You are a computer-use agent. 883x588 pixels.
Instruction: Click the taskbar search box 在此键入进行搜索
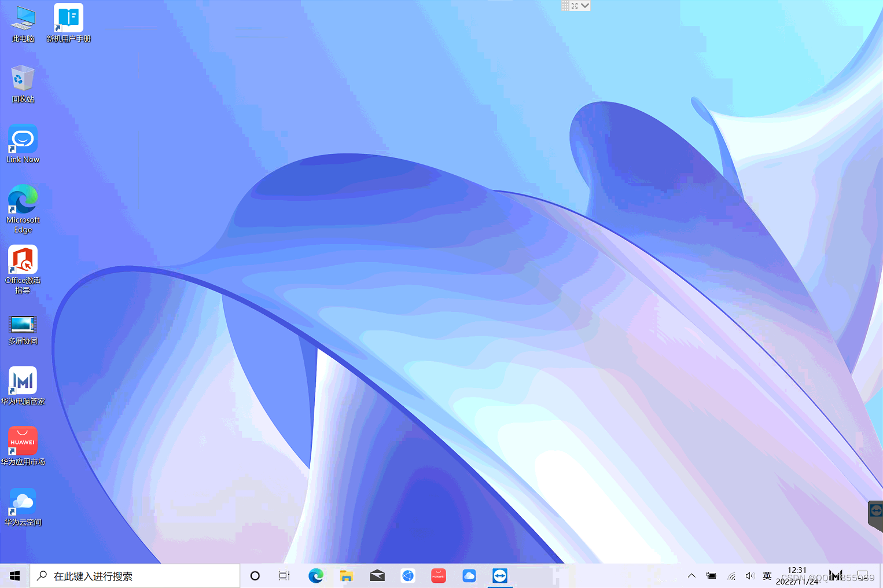(135, 576)
